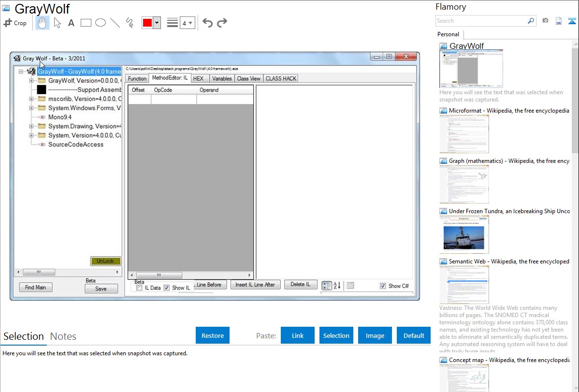Click Find Main in Gray Wolf window
This screenshot has height=392, width=579.
(36, 288)
